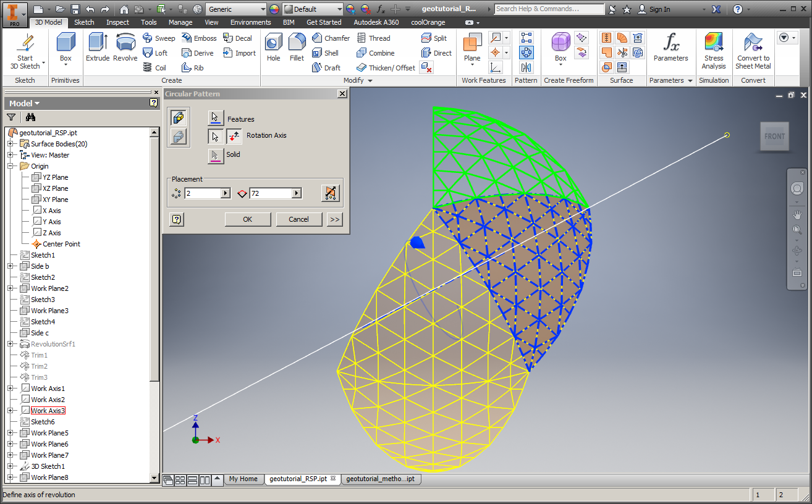The height and width of the screenshot is (504, 812).
Task: Click the occurrence count field
Action: click(202, 193)
